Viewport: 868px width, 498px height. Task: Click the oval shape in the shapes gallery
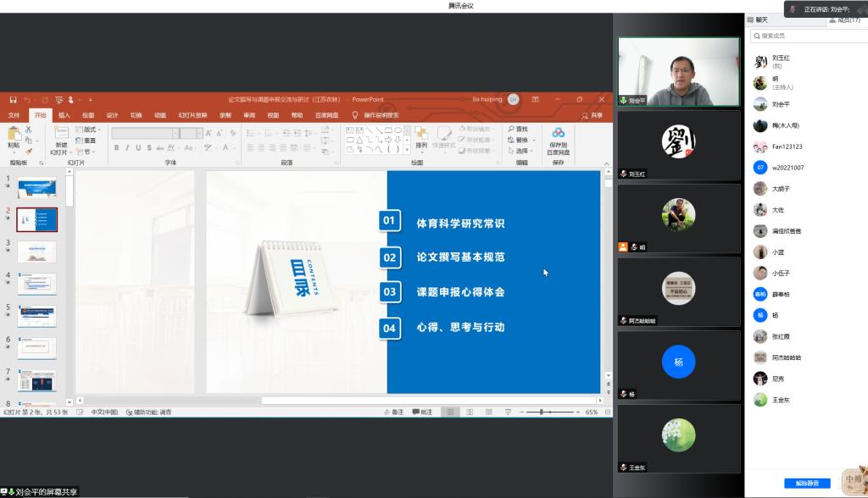pos(398,130)
